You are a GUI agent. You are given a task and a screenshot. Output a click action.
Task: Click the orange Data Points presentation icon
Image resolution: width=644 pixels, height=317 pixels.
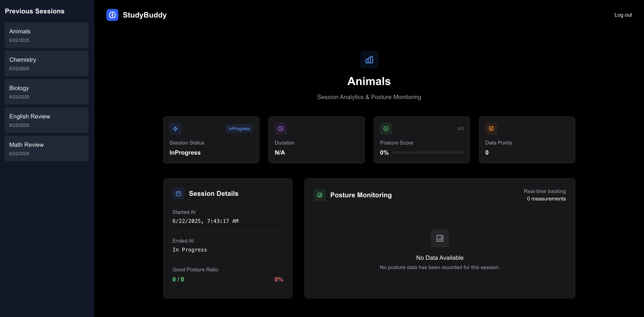tap(491, 129)
